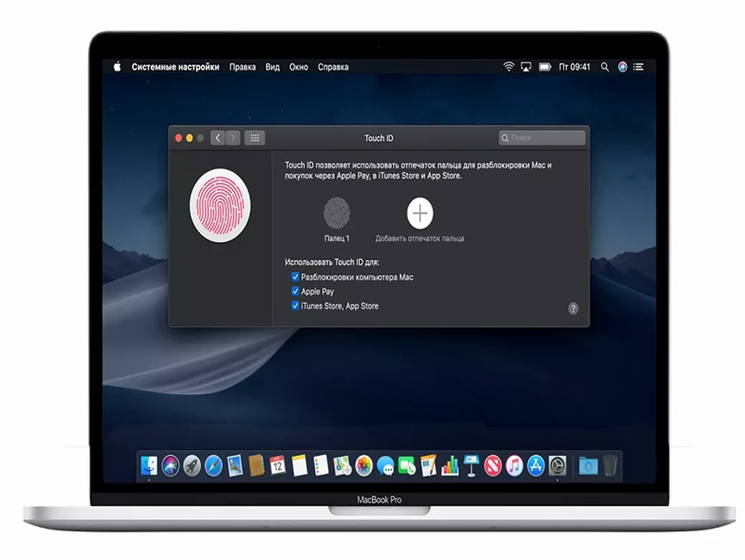Open Keynote podium icon in dock
Screen dimensions: 745x560
point(472,465)
